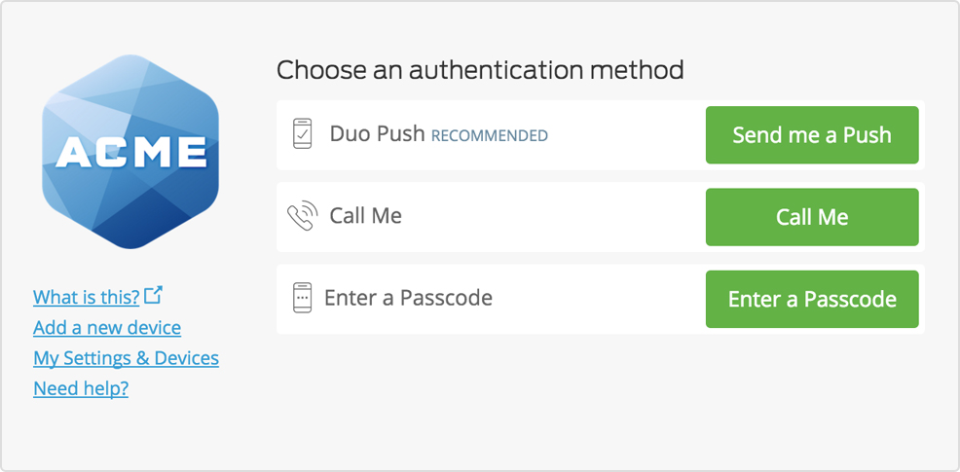Open the Need help? link
960x472 pixels.
[81, 389]
